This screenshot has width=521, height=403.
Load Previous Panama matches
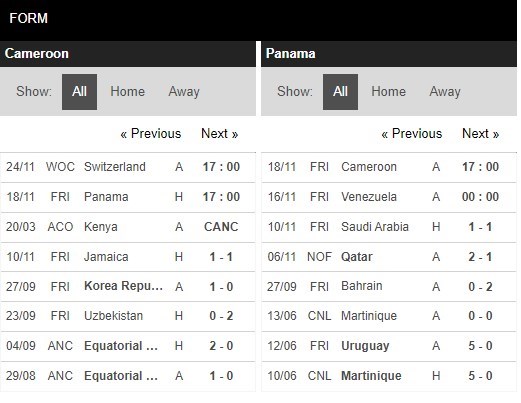(412, 134)
